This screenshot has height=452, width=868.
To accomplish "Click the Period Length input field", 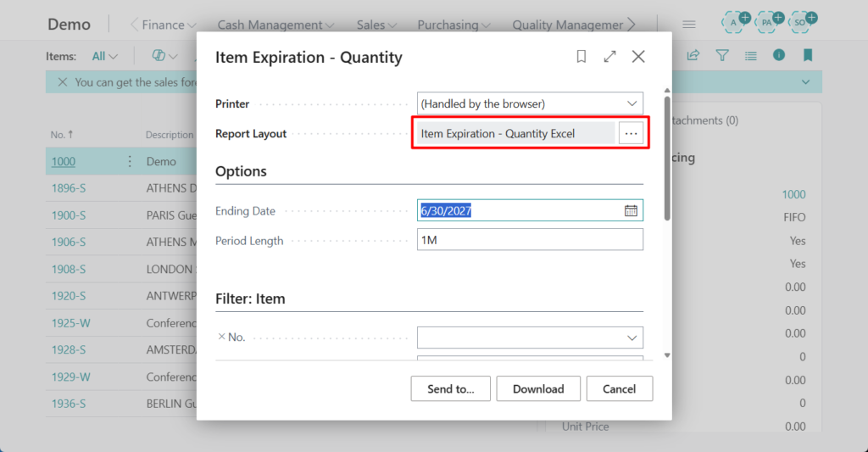I will (x=530, y=240).
